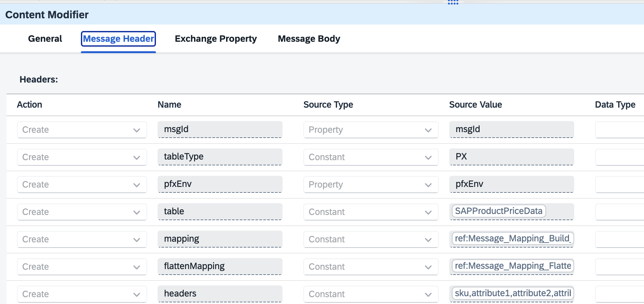Click the PX source value field
Screen dimensions: 644x304
[x=511, y=157]
